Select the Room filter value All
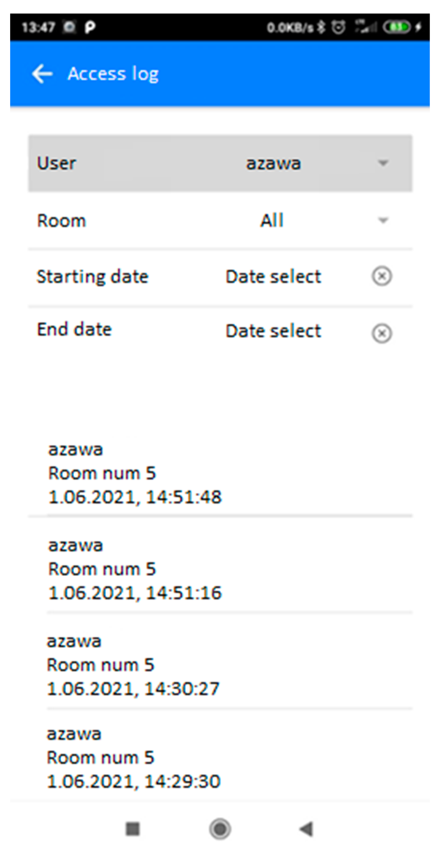 point(272,221)
